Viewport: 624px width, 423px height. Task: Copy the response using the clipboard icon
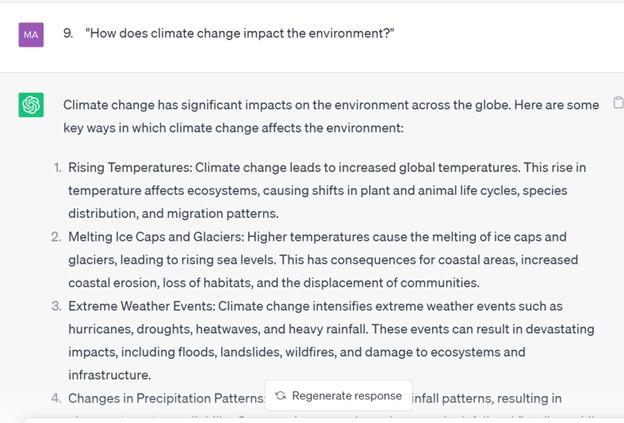(x=617, y=103)
